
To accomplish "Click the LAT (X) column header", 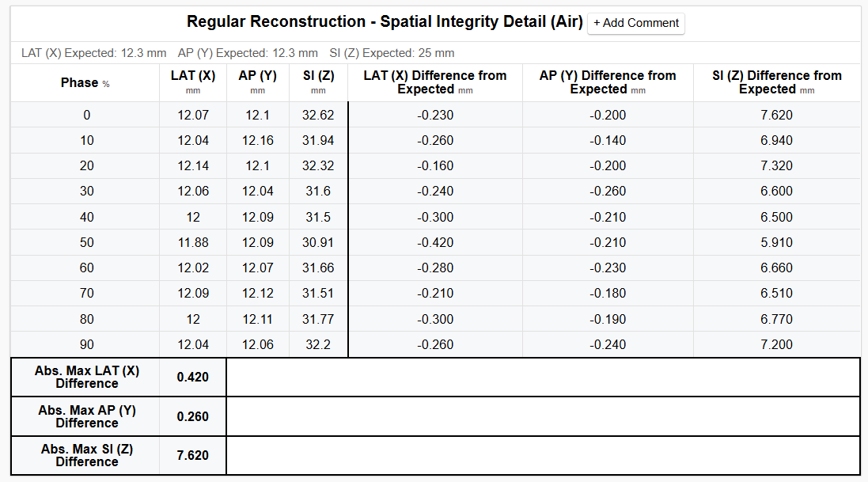I will pyautogui.click(x=193, y=76).
